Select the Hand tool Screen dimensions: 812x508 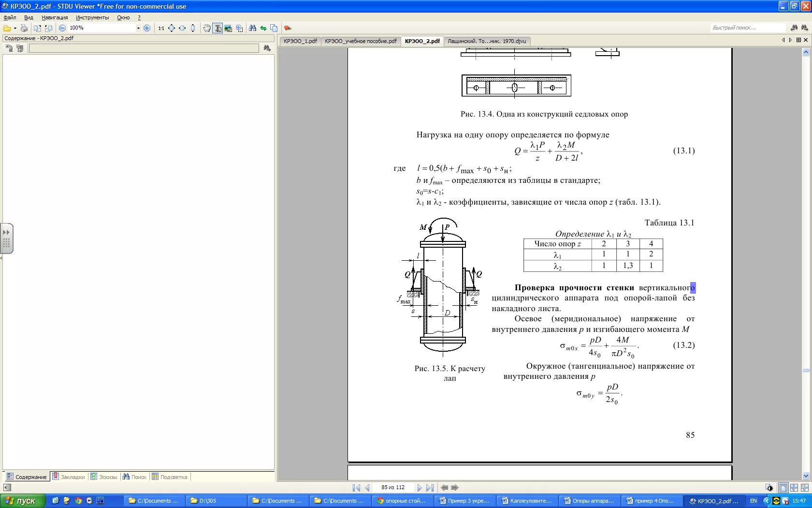tap(207, 28)
